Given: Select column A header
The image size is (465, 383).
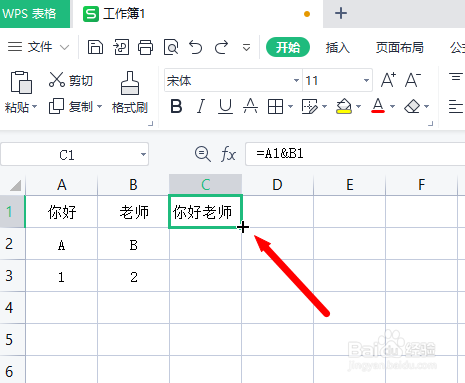Looking at the screenshot, I should pyautogui.click(x=62, y=185).
